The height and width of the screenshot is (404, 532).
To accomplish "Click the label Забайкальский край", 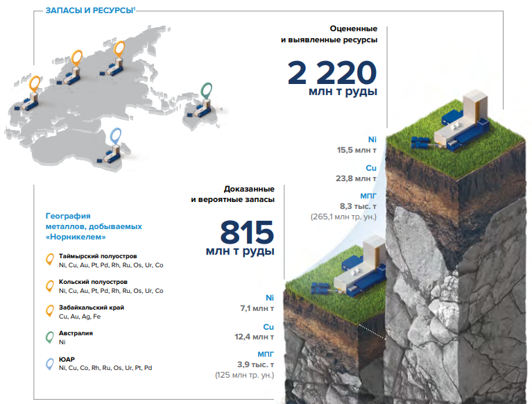I will [92, 308].
